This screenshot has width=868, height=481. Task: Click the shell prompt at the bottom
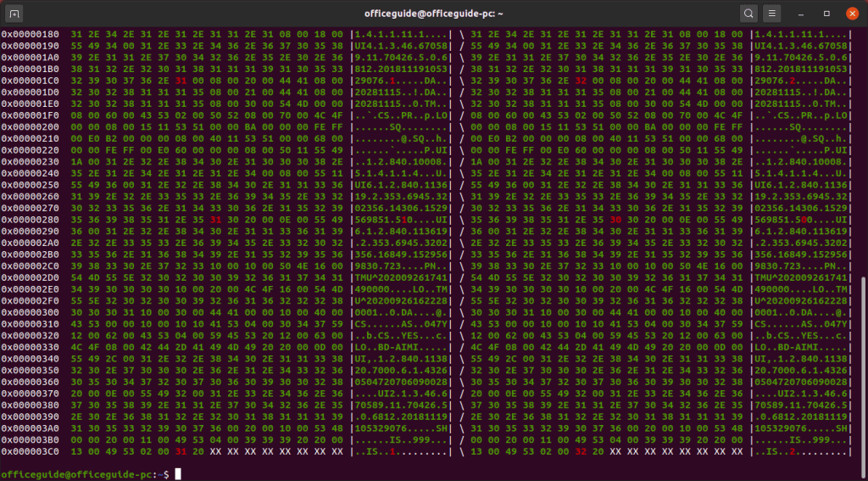pyautogui.click(x=85, y=473)
